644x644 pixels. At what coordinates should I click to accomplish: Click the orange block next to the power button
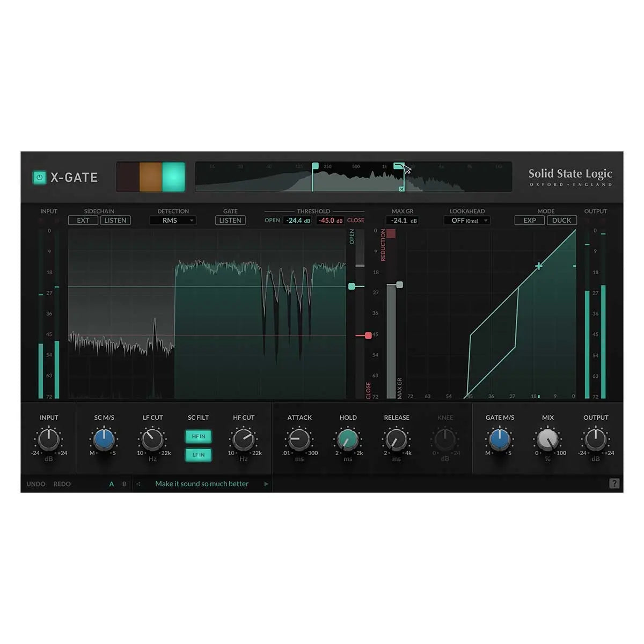152,177
